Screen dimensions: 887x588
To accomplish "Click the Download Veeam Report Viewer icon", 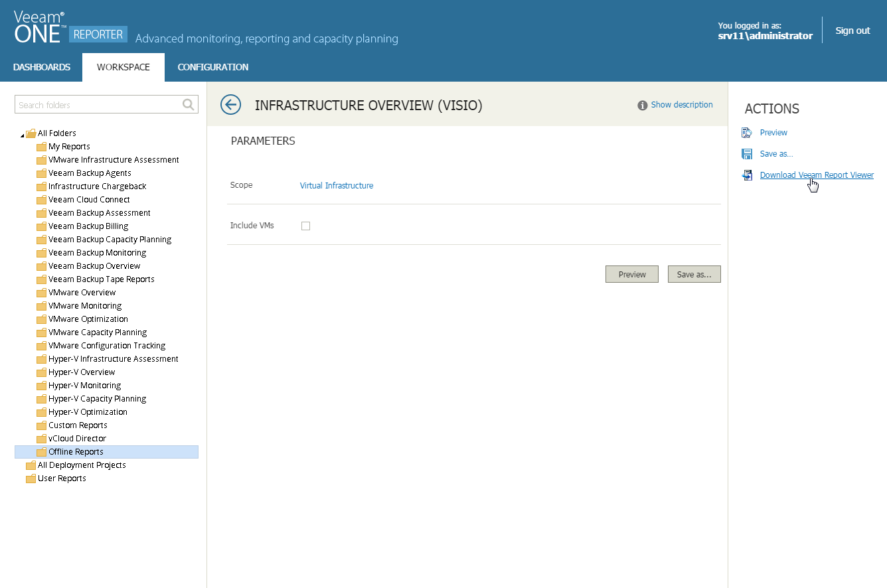I will 747,175.
